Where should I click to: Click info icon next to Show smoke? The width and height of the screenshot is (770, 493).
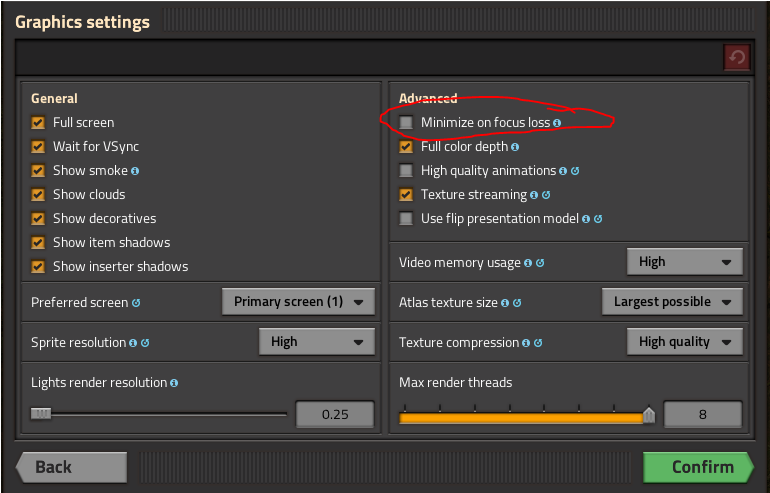135,171
